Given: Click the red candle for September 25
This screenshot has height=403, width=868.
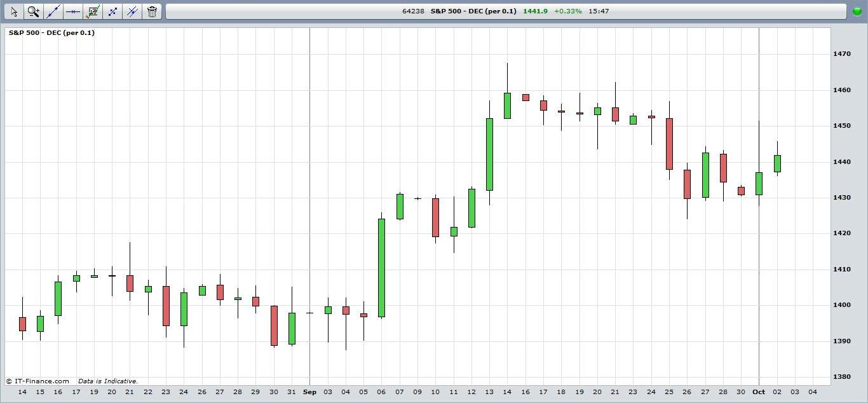Looking at the screenshot, I should [669, 144].
